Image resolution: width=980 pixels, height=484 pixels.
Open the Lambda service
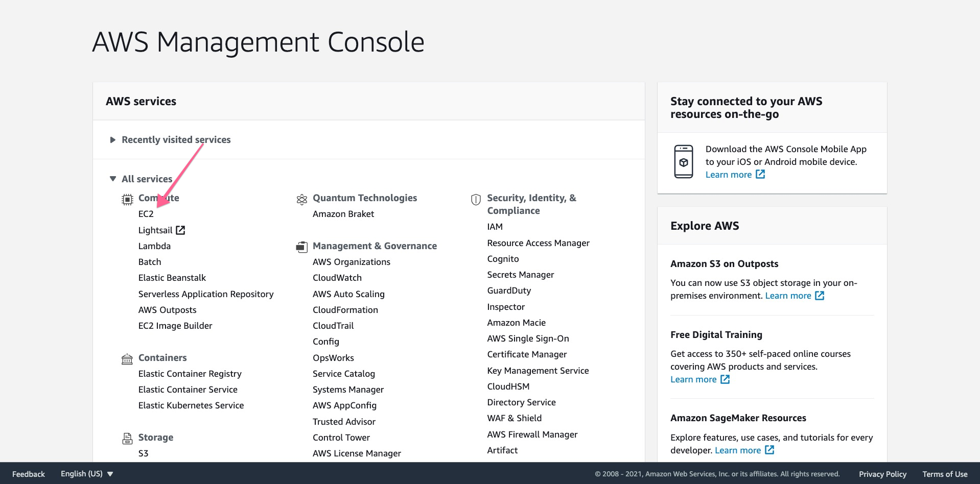click(154, 246)
